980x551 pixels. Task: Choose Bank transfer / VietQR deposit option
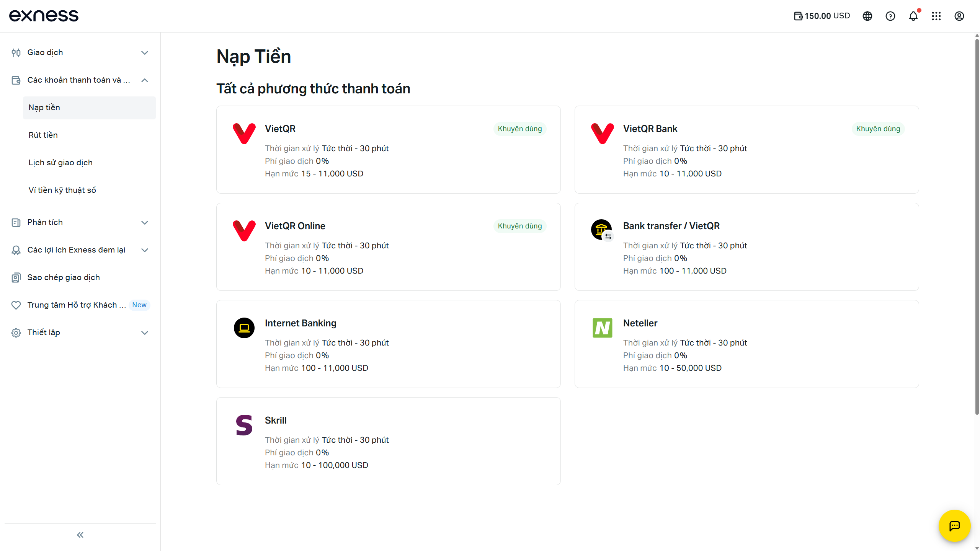point(746,247)
